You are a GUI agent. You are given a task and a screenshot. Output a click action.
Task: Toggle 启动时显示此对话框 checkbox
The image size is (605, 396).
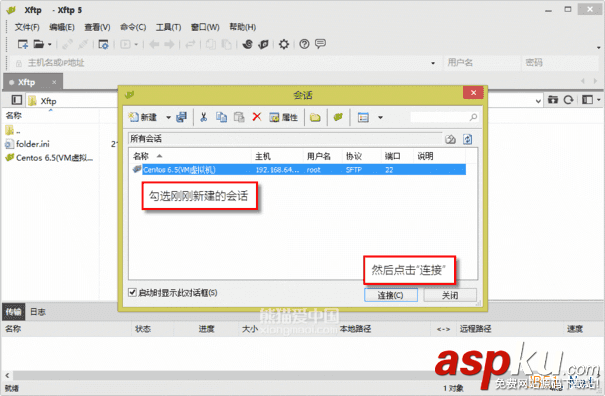133,293
